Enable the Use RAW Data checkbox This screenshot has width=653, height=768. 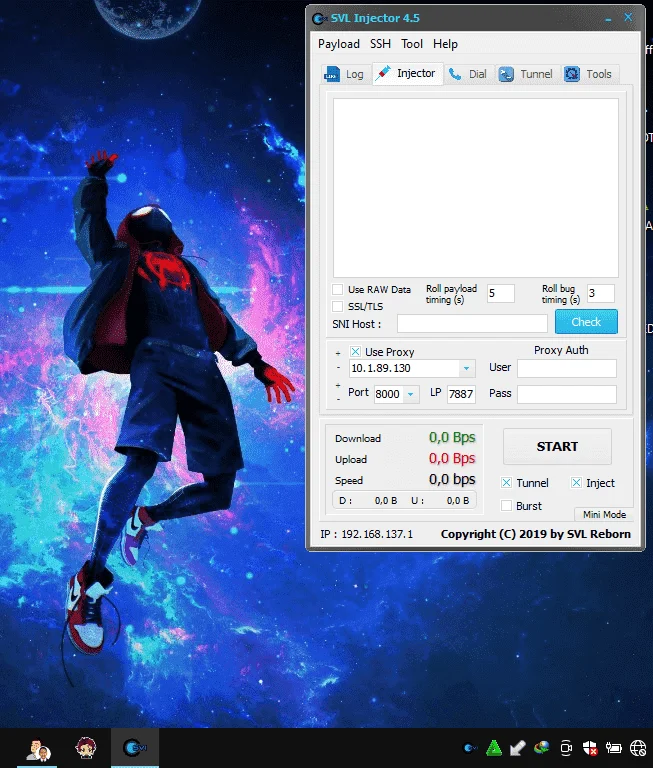pyautogui.click(x=338, y=289)
